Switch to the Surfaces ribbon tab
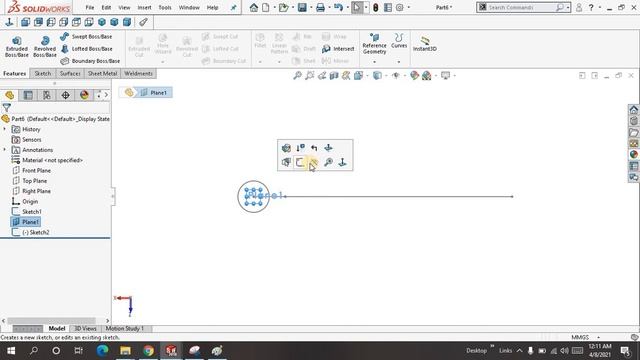This screenshot has width=640, height=360. (70, 73)
